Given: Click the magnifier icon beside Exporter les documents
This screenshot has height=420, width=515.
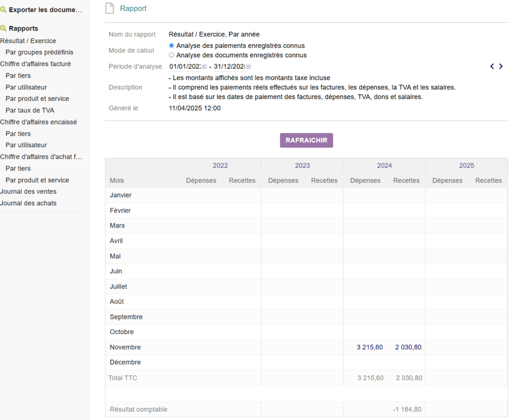Looking at the screenshot, I should 4,10.
